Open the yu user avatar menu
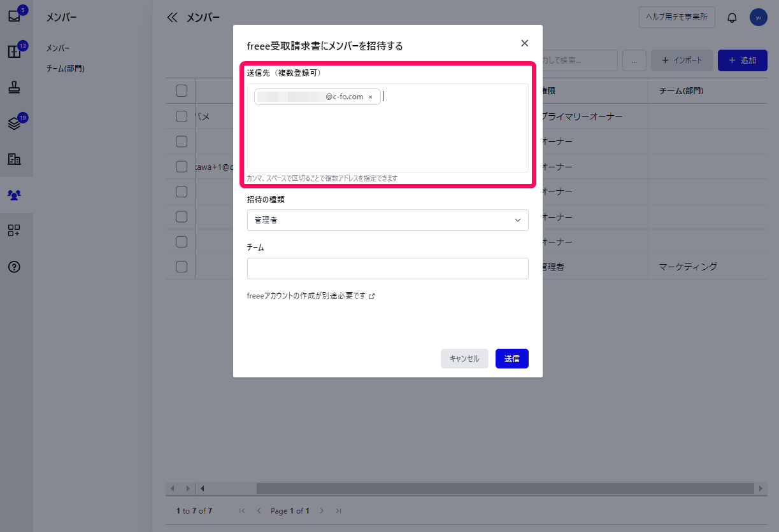Screen dimensions: 779x532 coord(758,18)
